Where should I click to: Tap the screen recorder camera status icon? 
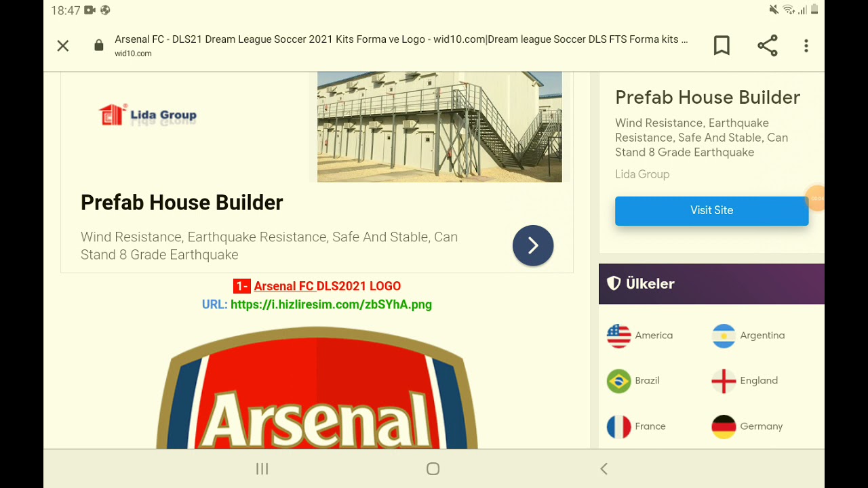click(x=90, y=10)
